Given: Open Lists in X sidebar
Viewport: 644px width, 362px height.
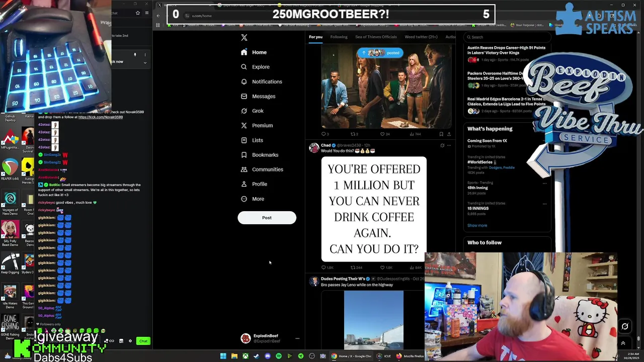Looking at the screenshot, I should [252, 140].
